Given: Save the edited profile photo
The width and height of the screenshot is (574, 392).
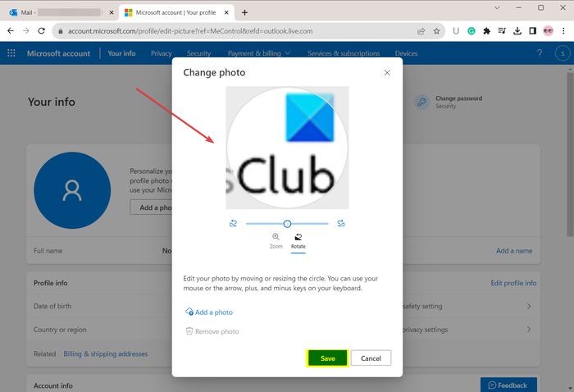Looking at the screenshot, I should coord(328,358).
